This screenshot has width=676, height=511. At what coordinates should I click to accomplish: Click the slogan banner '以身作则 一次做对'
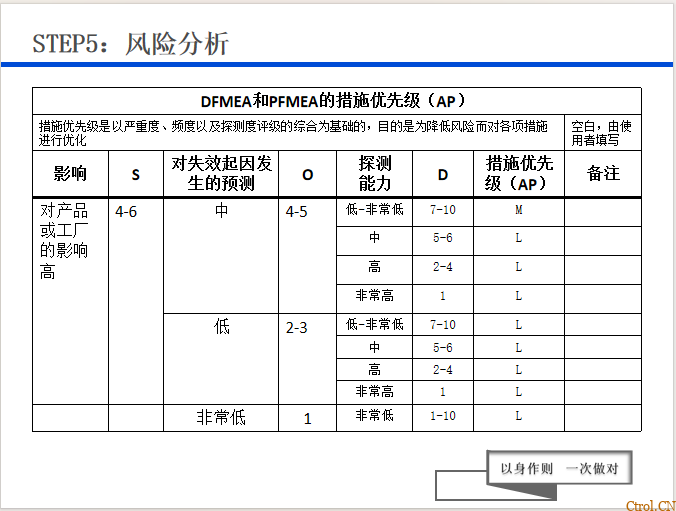pos(560,468)
